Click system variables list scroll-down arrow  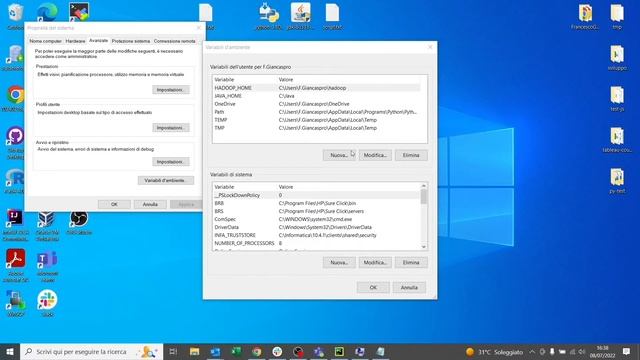click(424, 247)
